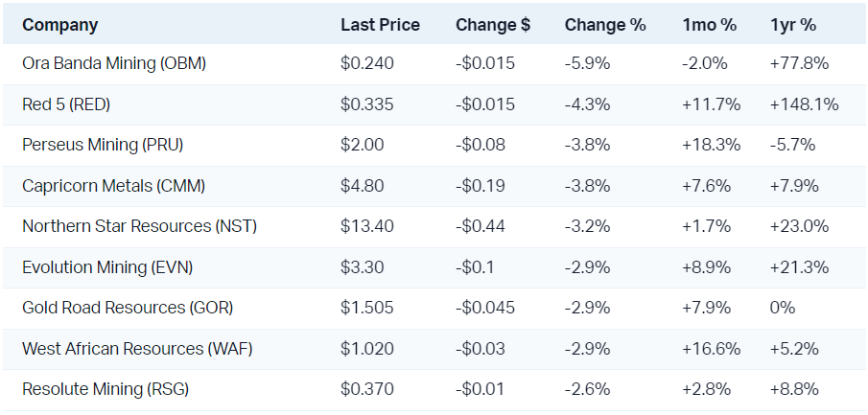Select Ora Banda's -5.9% change value
This screenshot has width=868, height=415.
click(x=586, y=63)
